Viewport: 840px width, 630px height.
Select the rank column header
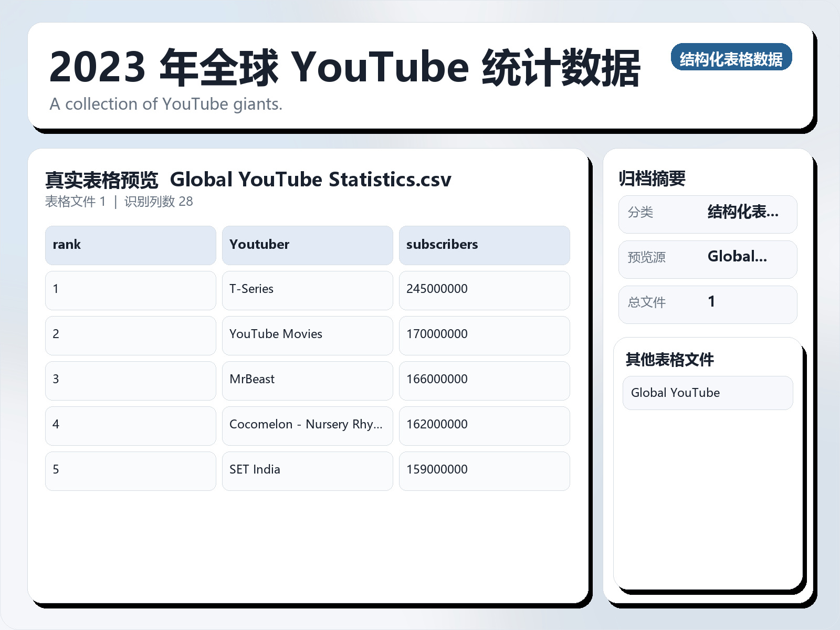tap(130, 245)
